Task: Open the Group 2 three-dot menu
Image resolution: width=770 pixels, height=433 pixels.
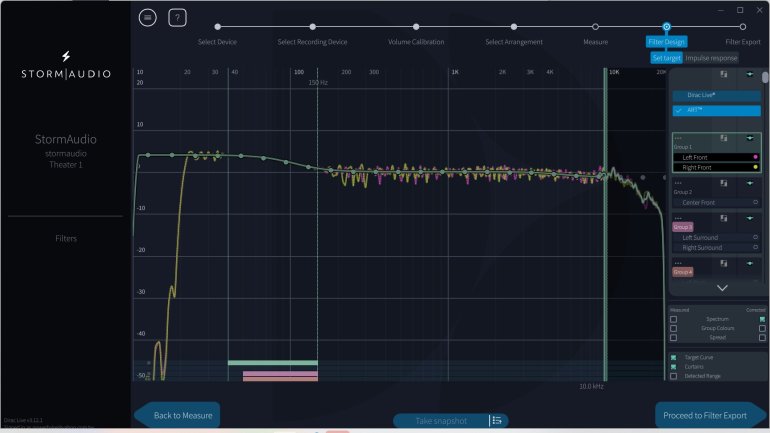Action: (x=678, y=183)
